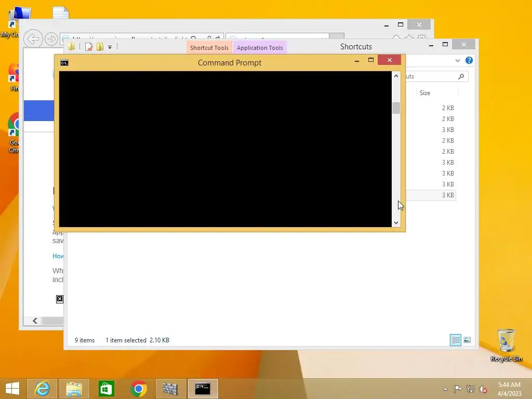This screenshot has width=532, height=399.
Task: Open Explorer Help via the question mark icon
Action: click(x=469, y=60)
